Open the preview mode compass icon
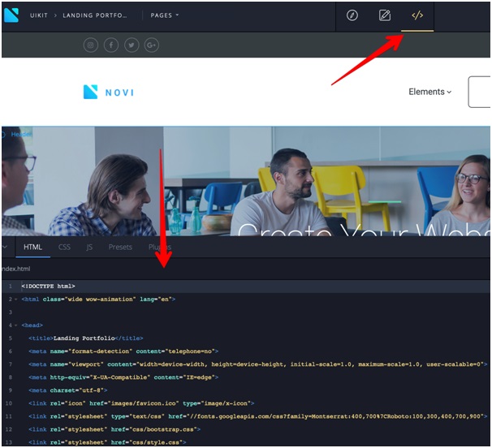The width and height of the screenshot is (492, 448). pos(352,15)
